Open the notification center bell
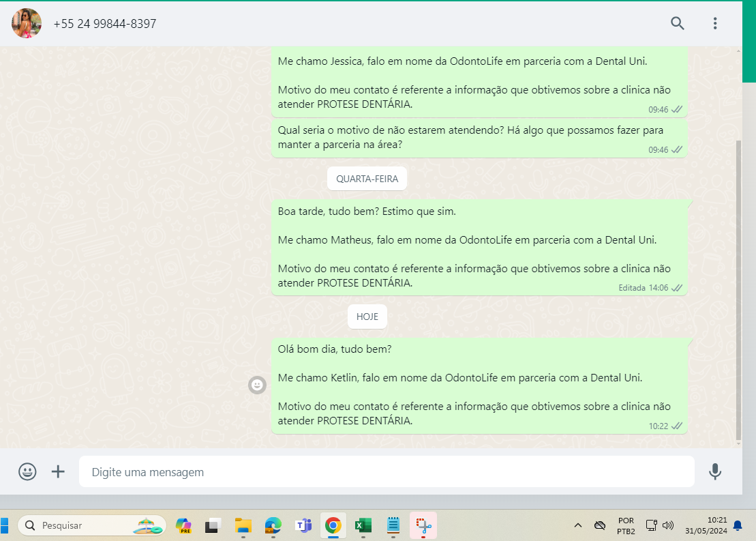756x541 pixels. 738,525
